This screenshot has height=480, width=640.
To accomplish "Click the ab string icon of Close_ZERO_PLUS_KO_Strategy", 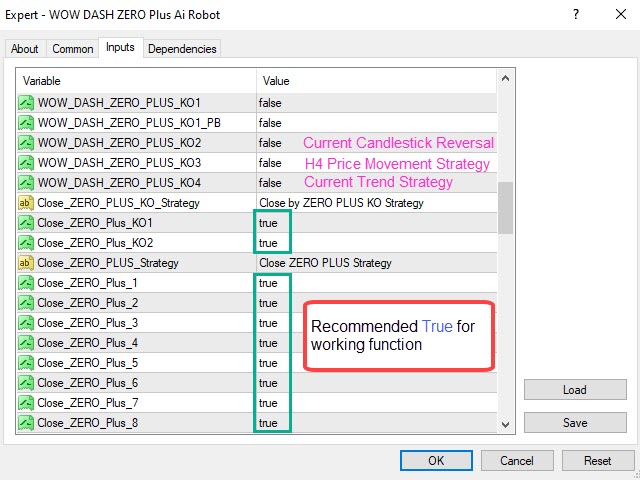I will pyautogui.click(x=26, y=203).
